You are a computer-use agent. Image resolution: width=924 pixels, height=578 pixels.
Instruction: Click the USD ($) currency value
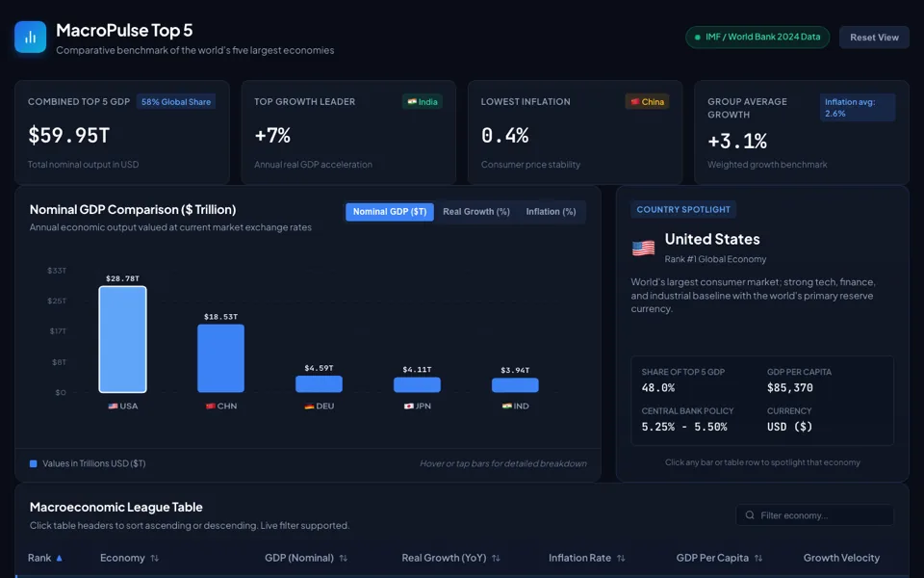tap(789, 427)
